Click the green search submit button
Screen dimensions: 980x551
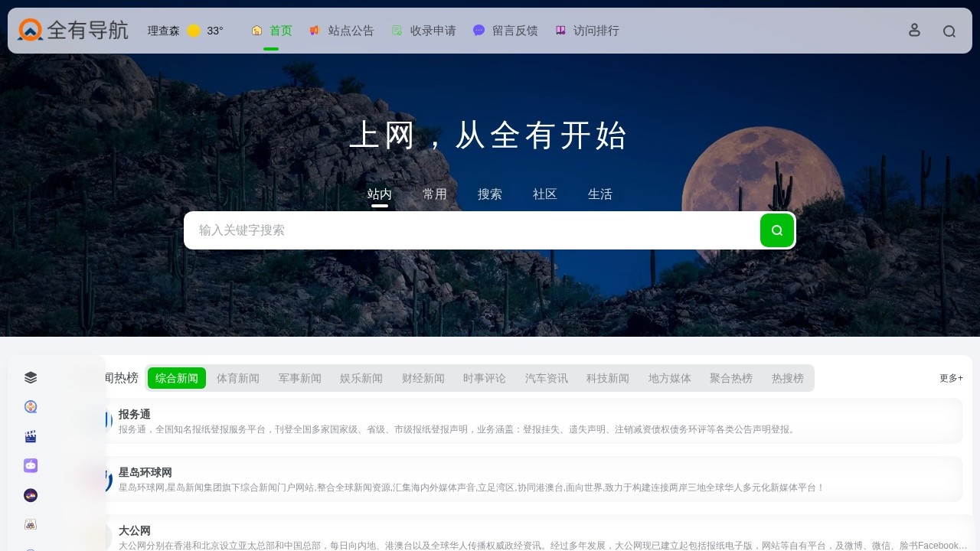(777, 230)
